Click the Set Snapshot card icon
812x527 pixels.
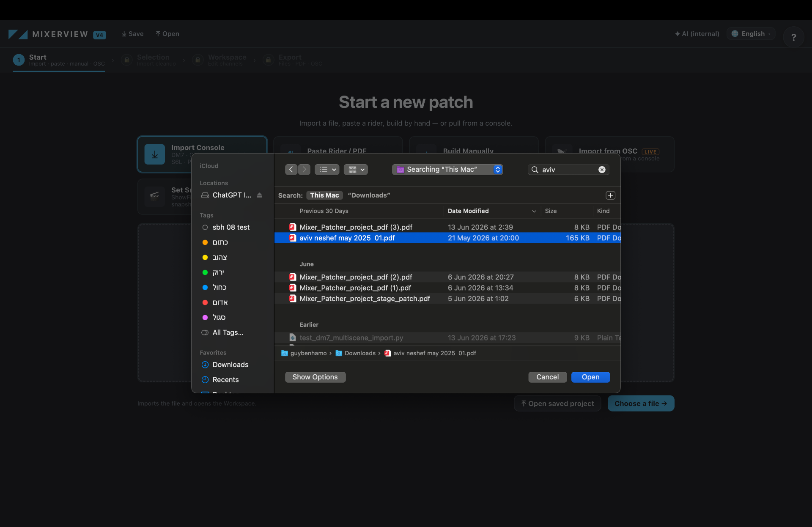pos(155,196)
